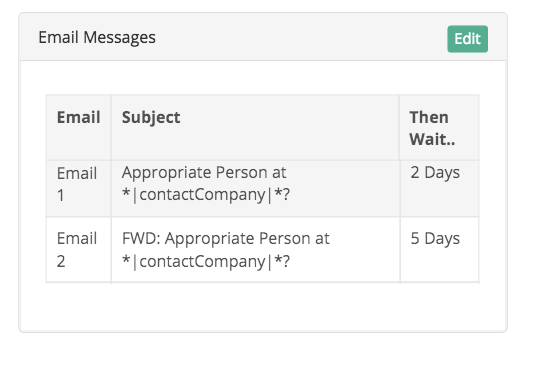
Task: Click the word FWD: in Email 2 subject
Action: click(141, 238)
